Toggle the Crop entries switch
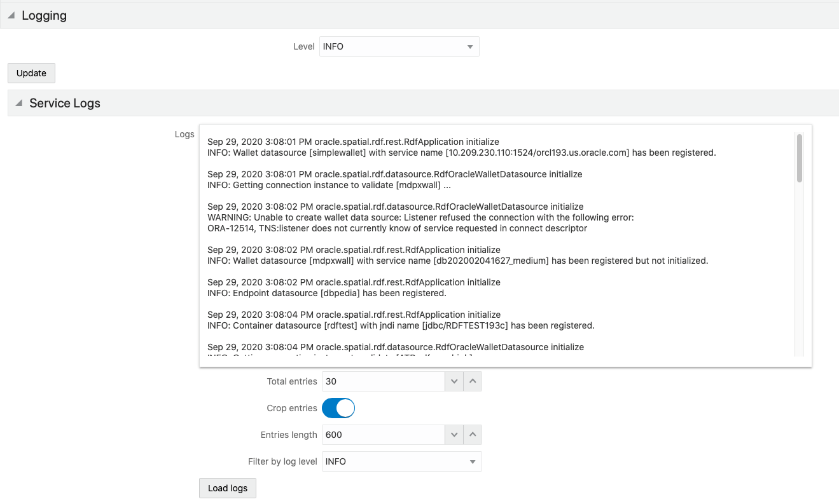Image resolution: width=839 pixels, height=504 pixels. click(338, 408)
